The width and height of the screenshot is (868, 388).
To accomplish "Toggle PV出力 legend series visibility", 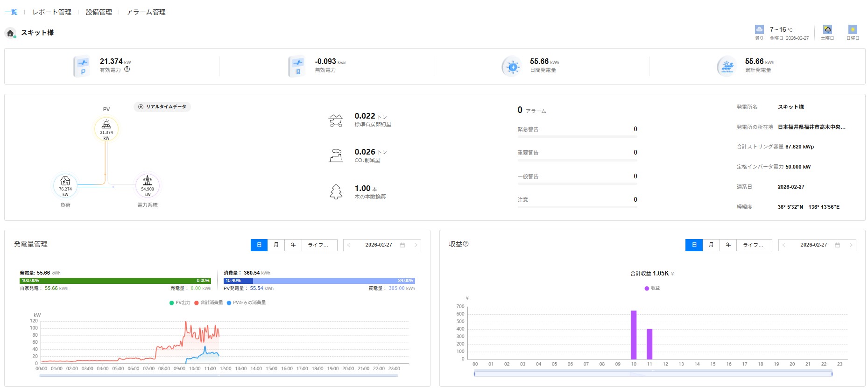I will pyautogui.click(x=180, y=303).
